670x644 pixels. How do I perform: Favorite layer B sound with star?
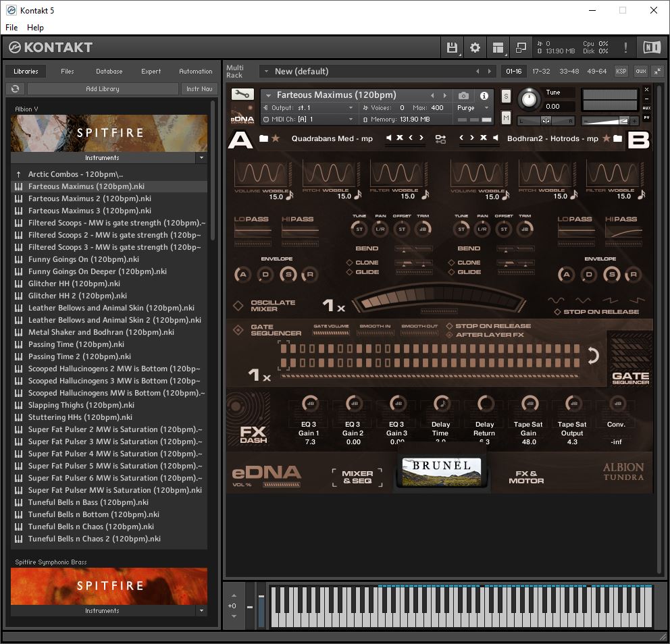click(606, 138)
